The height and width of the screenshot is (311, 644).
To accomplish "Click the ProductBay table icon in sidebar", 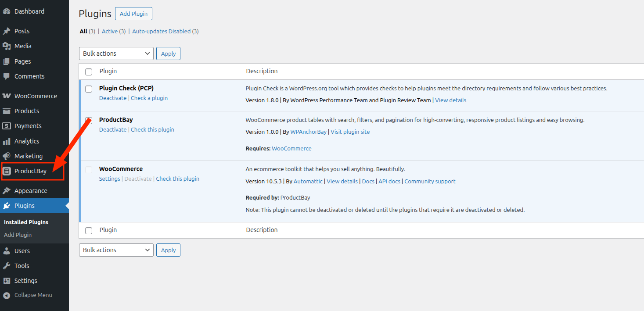I will pos(7,171).
